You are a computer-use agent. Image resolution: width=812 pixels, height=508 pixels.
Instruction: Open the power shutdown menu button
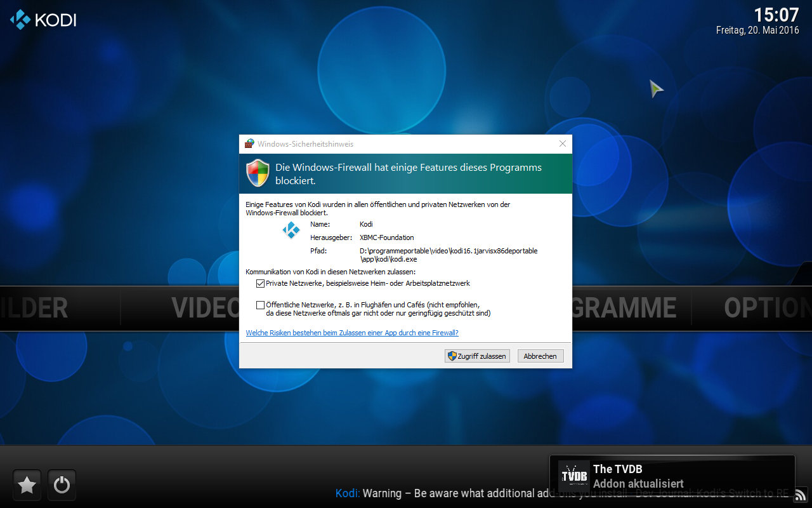(62, 486)
